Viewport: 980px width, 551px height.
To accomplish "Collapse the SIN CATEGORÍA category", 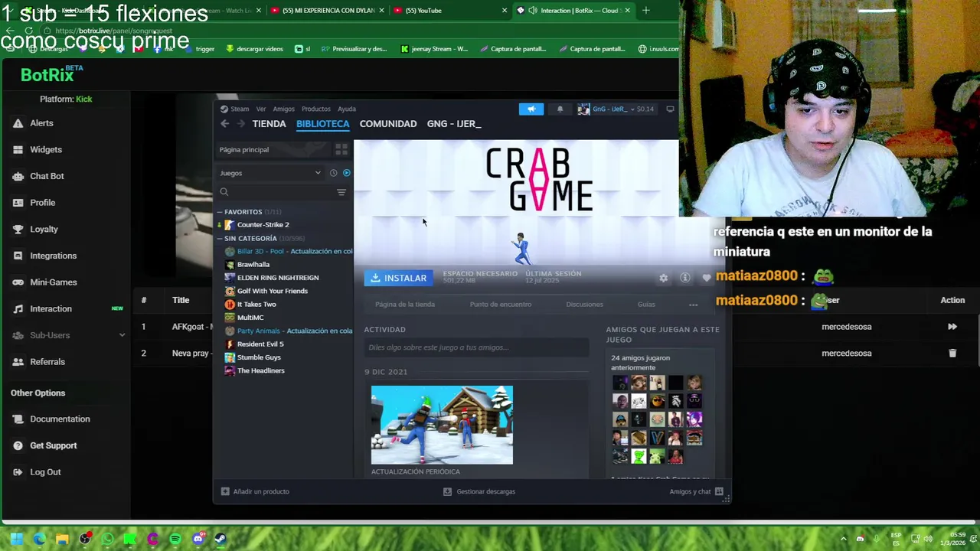I will (x=220, y=239).
